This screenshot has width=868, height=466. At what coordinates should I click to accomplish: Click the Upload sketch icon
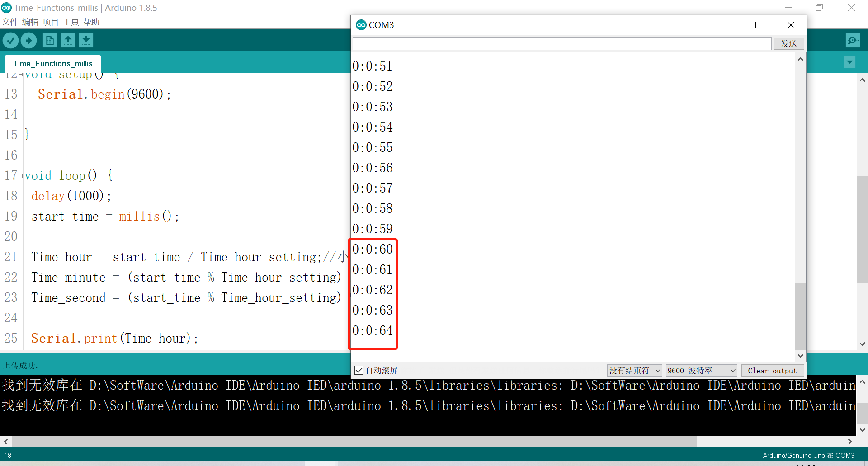tap(28, 40)
